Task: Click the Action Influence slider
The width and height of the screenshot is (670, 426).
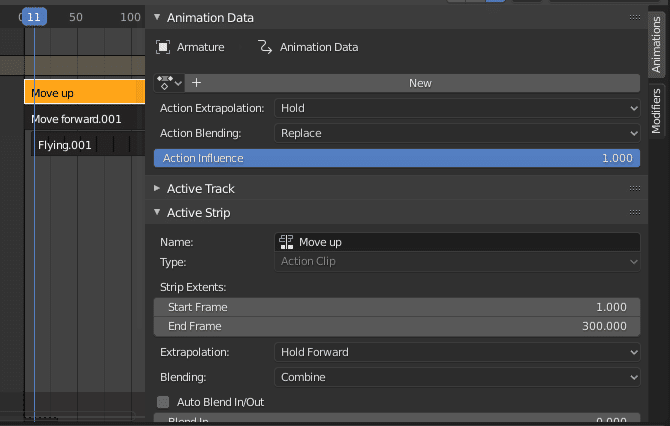Action: click(x=397, y=158)
